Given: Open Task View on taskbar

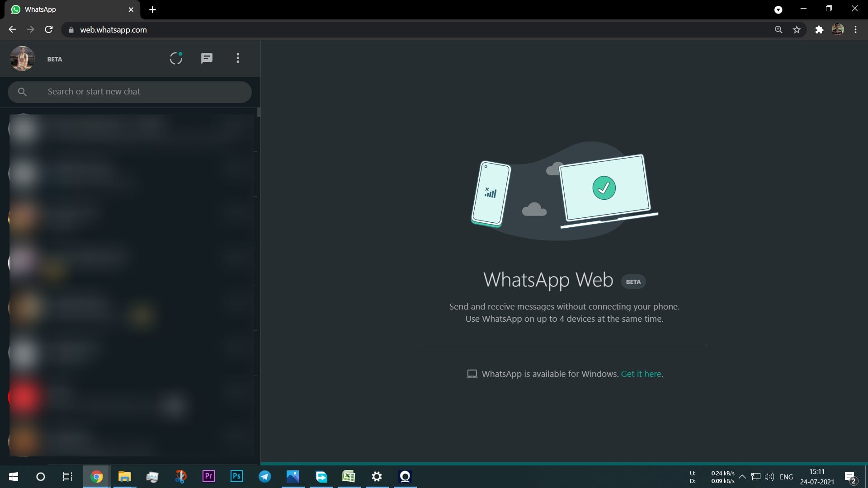Looking at the screenshot, I should [x=68, y=477].
